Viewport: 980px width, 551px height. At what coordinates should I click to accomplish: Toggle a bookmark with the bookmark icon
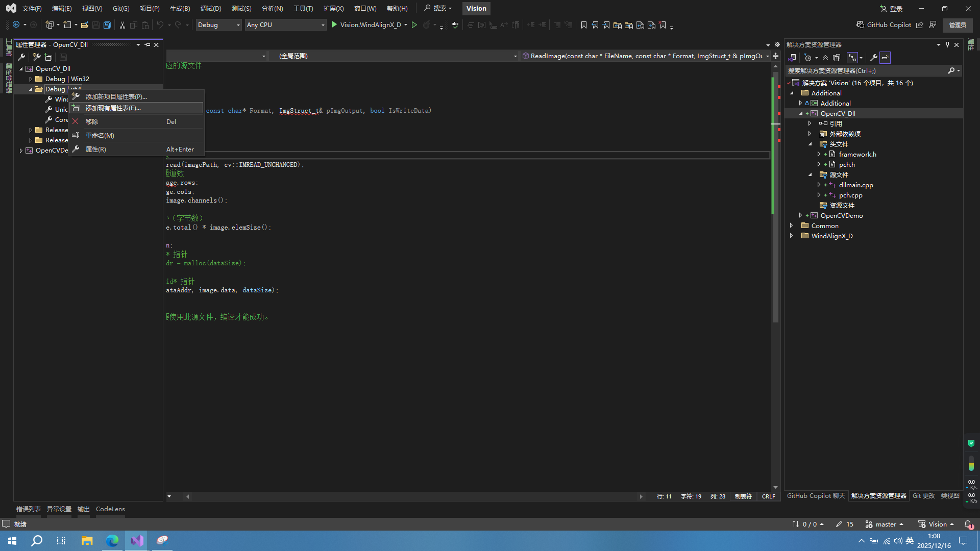tap(584, 25)
